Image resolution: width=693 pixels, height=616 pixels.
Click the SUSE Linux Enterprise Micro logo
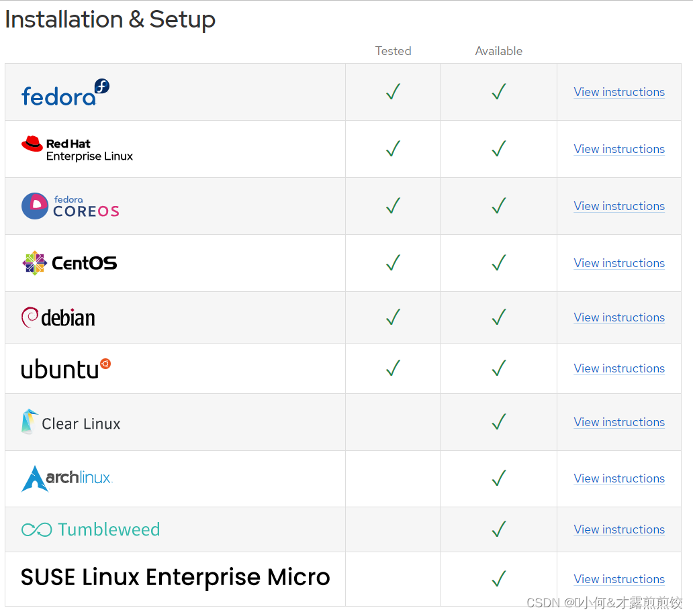coord(175,578)
